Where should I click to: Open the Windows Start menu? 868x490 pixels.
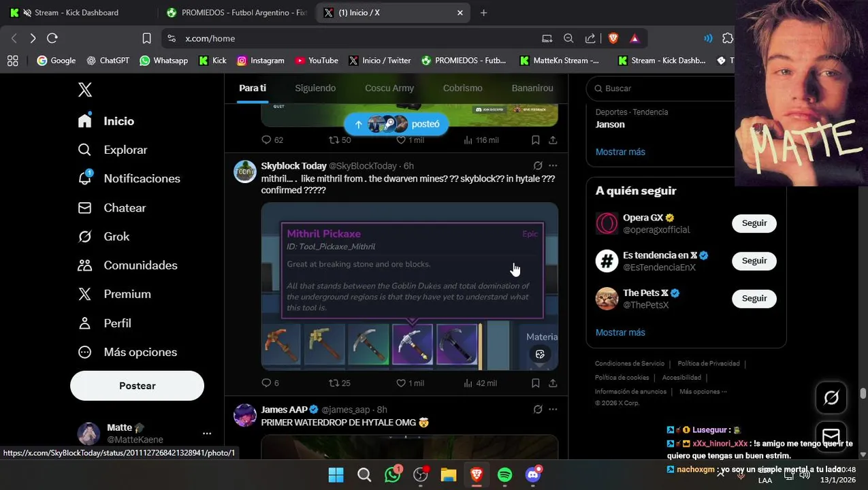[336, 475]
